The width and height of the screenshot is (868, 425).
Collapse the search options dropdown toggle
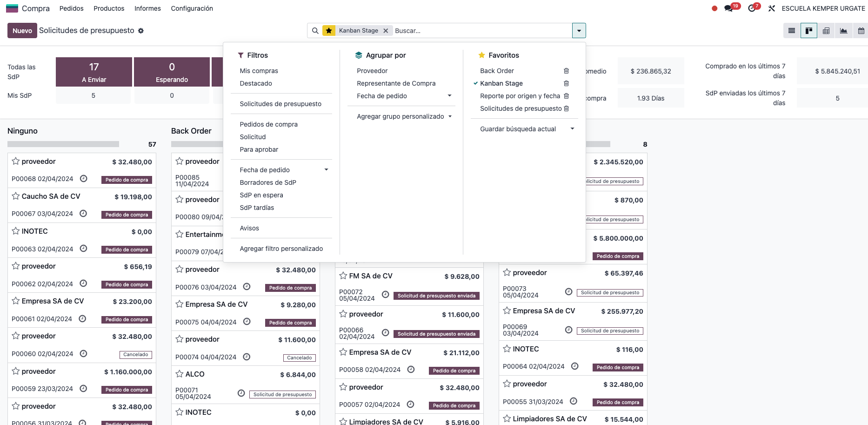[579, 31]
